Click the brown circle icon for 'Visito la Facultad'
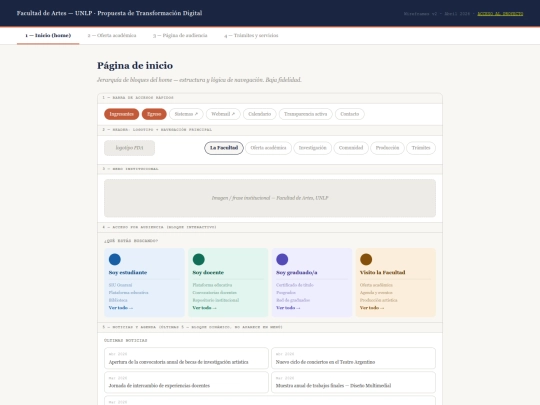540x405 pixels. coord(366,259)
